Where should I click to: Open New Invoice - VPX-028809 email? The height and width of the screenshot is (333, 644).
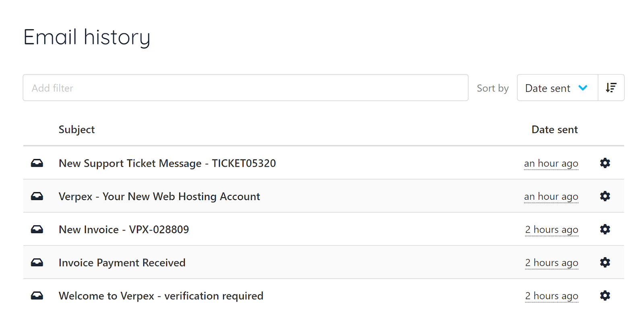(x=124, y=230)
